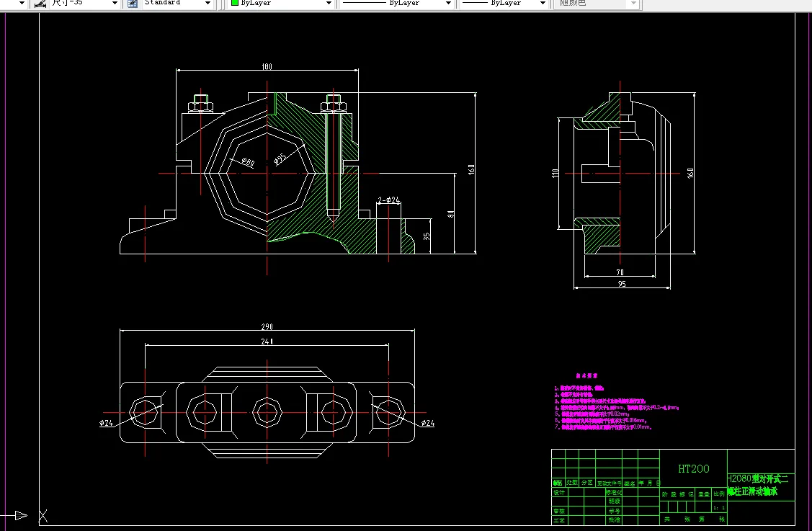The width and height of the screenshot is (812, 531).
Task: Expand the Standard style dropdown
Action: click(x=208, y=4)
